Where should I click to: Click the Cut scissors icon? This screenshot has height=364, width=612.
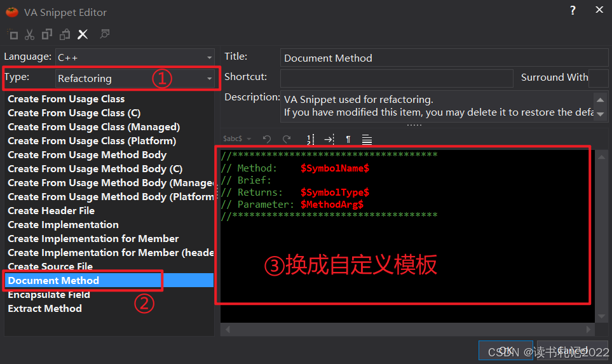[30, 35]
